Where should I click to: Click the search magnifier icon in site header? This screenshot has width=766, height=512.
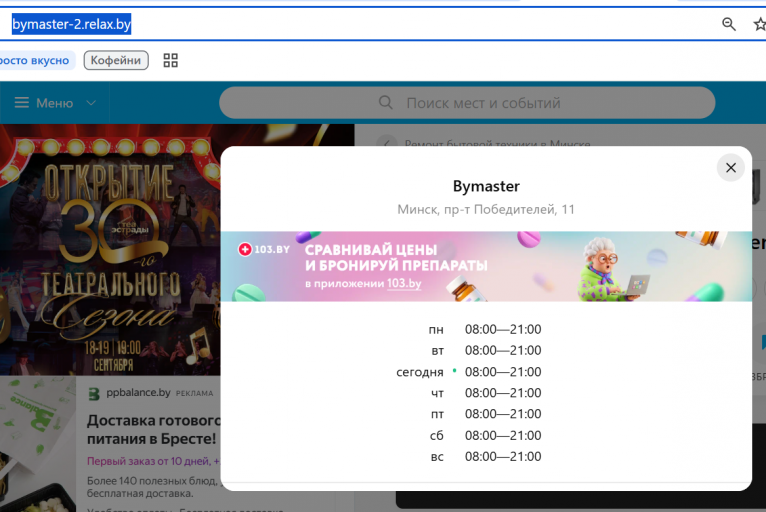click(x=385, y=103)
